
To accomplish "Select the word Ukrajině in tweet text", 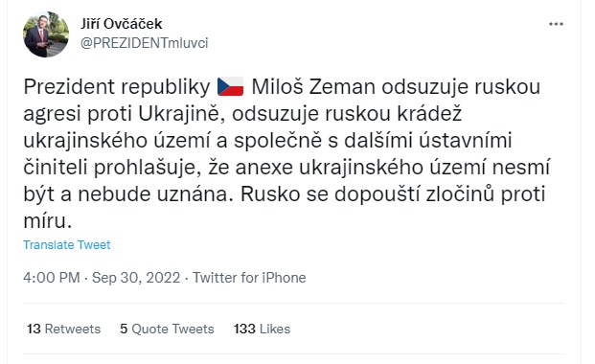I will click(x=181, y=113).
